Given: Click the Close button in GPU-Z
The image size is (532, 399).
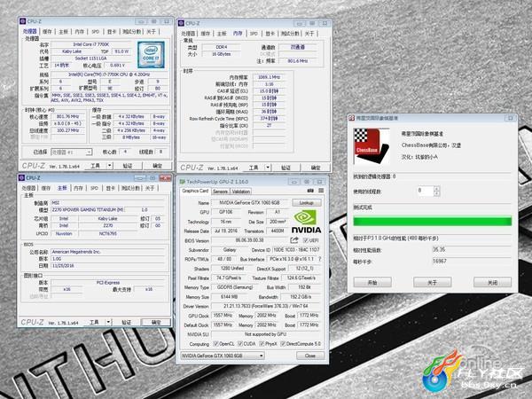Looking at the screenshot, I should [x=310, y=356].
